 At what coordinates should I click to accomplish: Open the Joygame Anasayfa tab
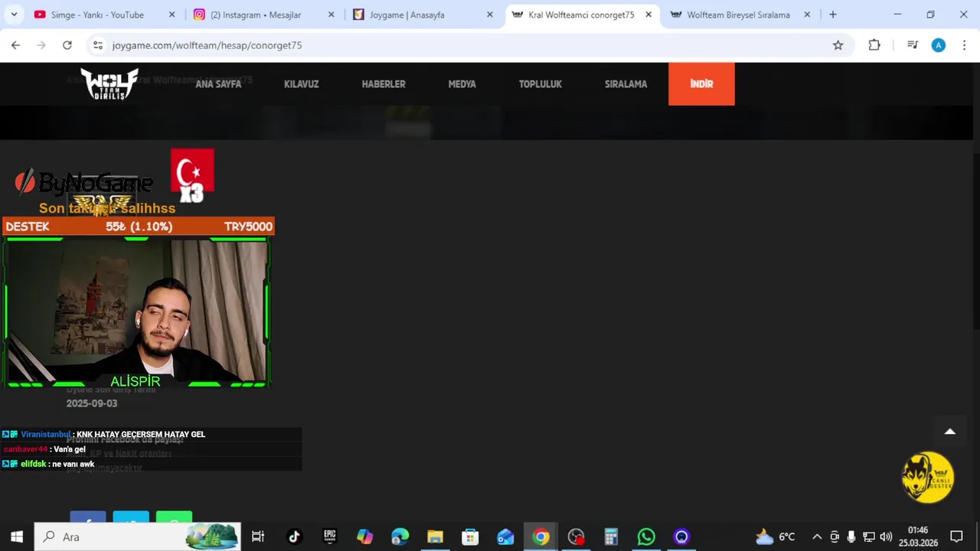tap(407, 15)
